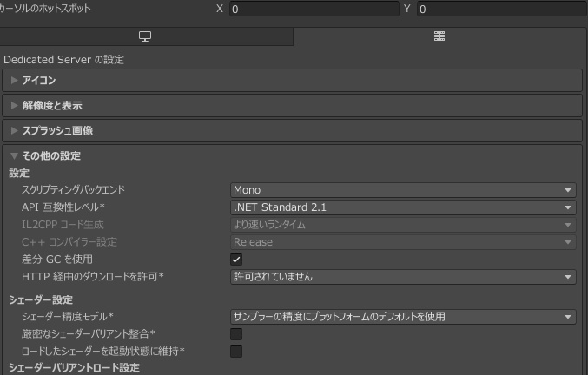Open the スクリプティングバックエンド Mono dropdown
This screenshot has height=375, width=588.
coord(403,190)
